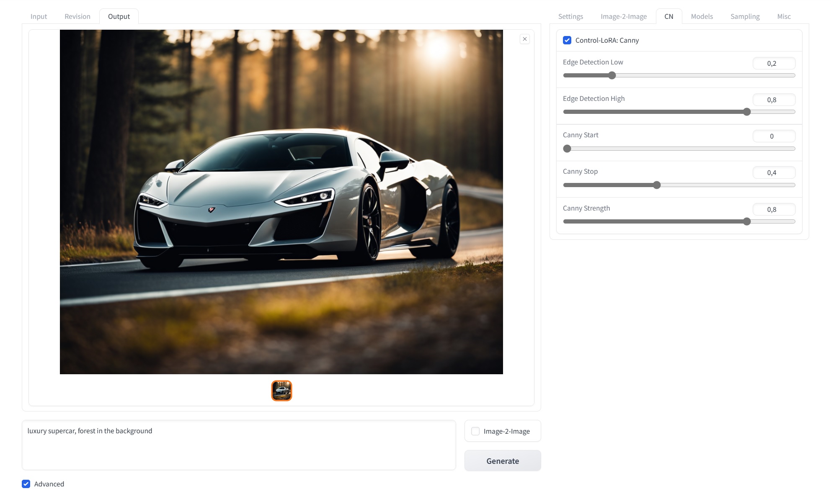Close the output image preview
The image size is (831, 504).
click(524, 39)
